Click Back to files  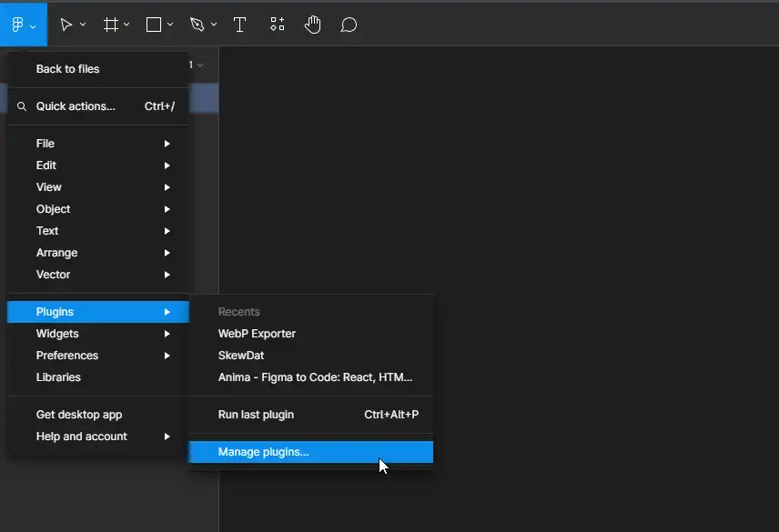(x=68, y=69)
